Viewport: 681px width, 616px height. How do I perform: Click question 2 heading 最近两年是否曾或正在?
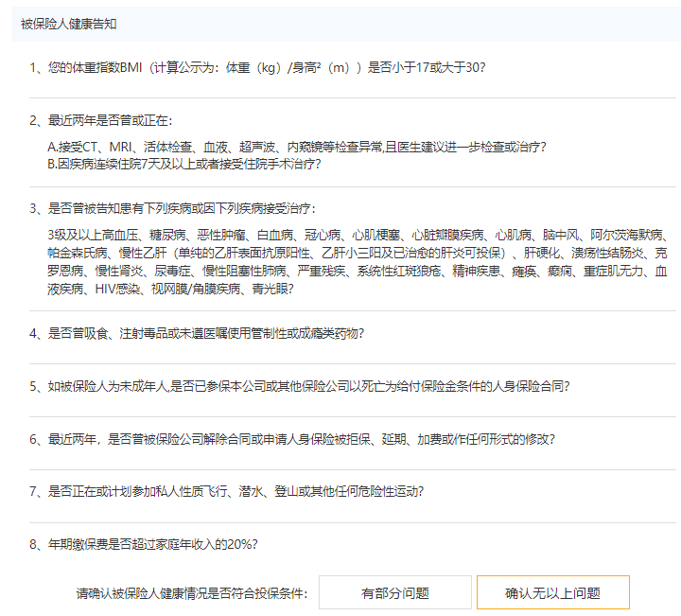coord(101,120)
